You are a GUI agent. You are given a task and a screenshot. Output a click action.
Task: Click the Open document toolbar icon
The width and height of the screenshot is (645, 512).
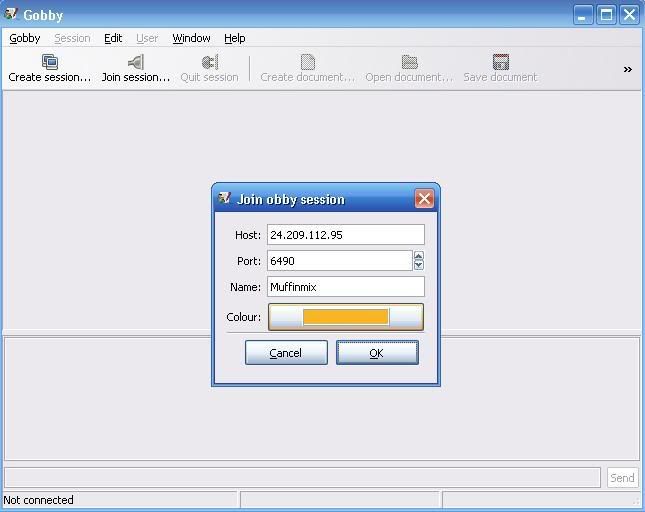(409, 62)
